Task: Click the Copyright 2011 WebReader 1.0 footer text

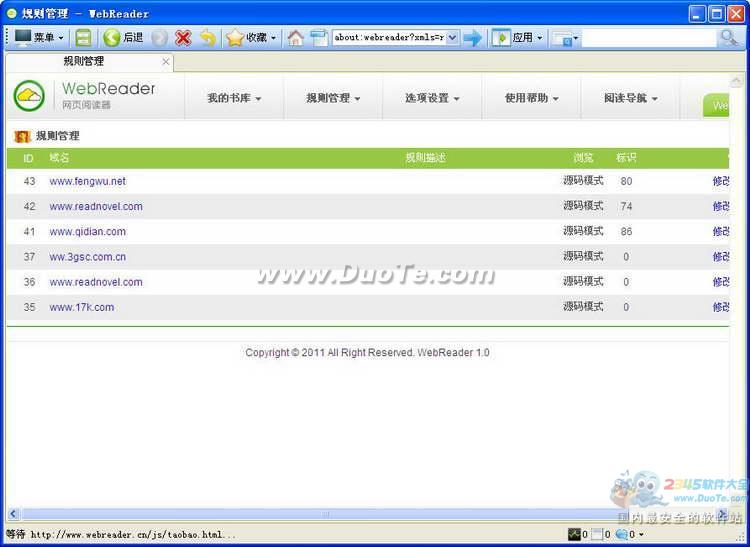Action: (367, 353)
